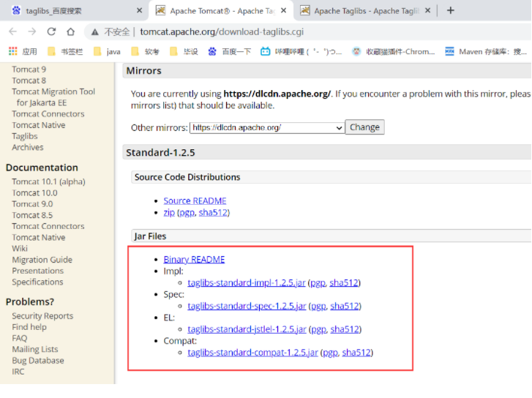Go to the browser home icon
Screen dimensions: 532x398
click(70, 31)
